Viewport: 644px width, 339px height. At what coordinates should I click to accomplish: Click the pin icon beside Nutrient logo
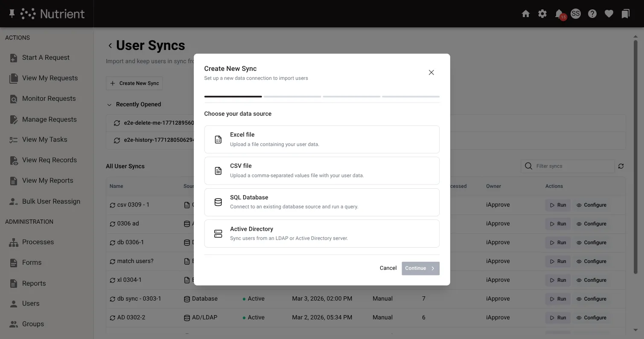point(12,14)
